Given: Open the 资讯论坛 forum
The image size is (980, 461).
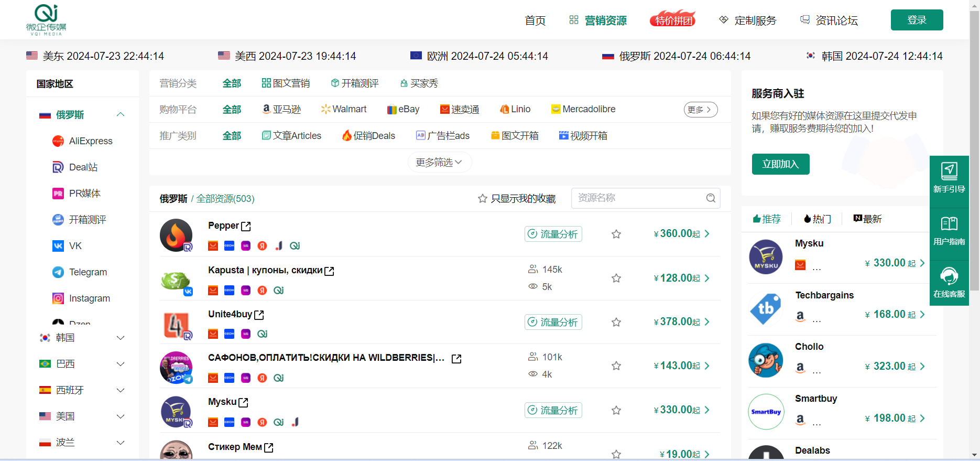Looking at the screenshot, I should pos(829,20).
